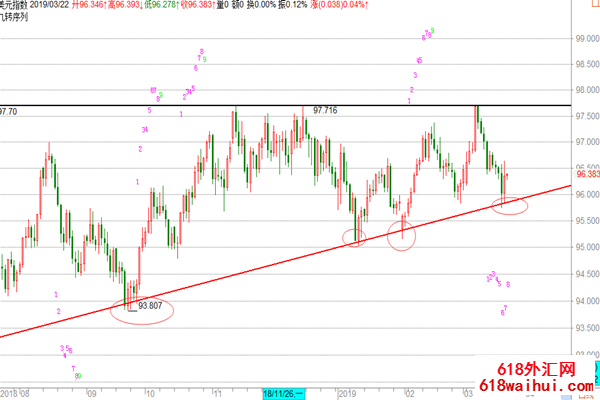600x400 pixels.
Task: Select the date 2019/03/22 in the header
Action: 50,5
